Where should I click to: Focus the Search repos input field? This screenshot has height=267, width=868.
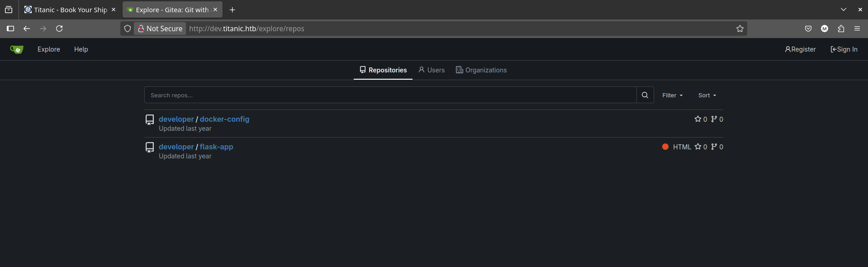click(x=390, y=95)
